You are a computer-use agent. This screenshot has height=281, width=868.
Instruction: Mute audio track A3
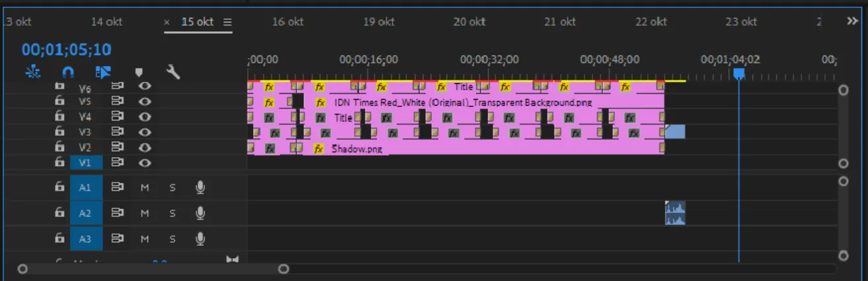pyautogui.click(x=145, y=239)
